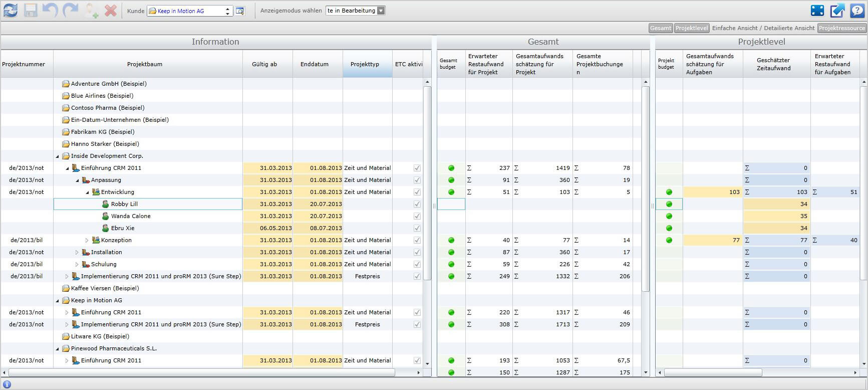This screenshot has height=390, width=868.
Task: Click the Gesamt view button
Action: tap(661, 28)
